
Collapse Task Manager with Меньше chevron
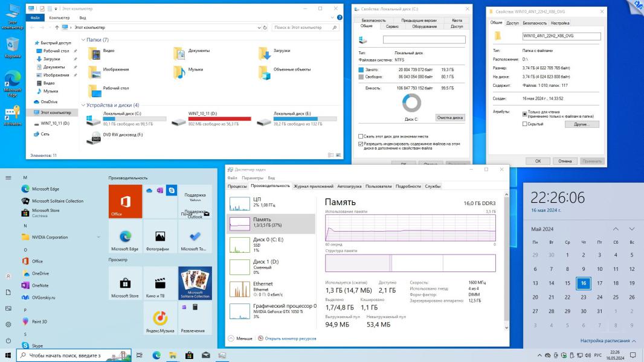(231, 338)
